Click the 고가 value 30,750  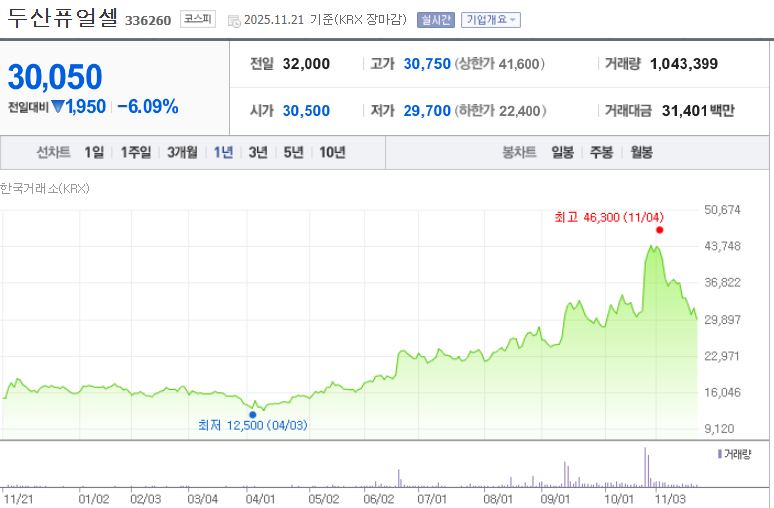(x=427, y=64)
